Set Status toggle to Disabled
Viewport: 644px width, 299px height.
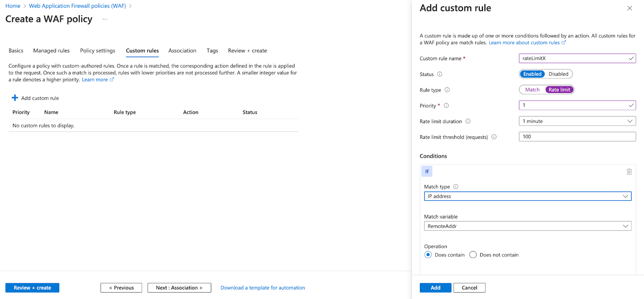pos(558,74)
